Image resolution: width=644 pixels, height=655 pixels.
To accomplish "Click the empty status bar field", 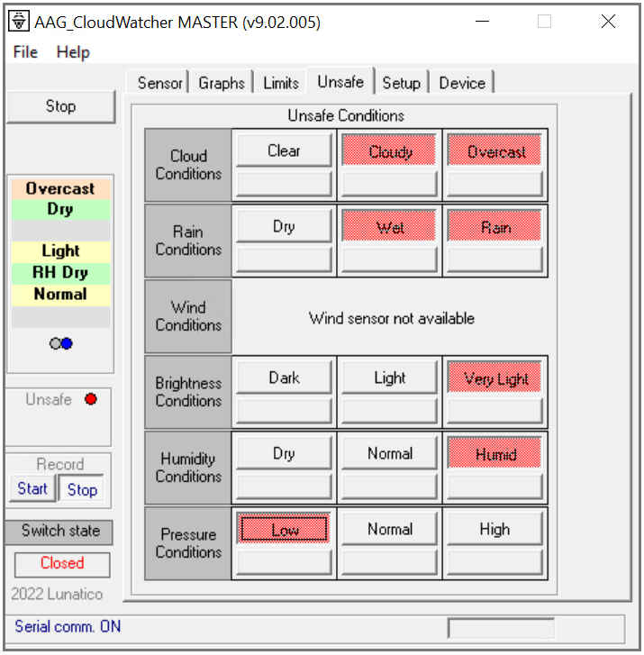I will pyautogui.click(x=501, y=628).
